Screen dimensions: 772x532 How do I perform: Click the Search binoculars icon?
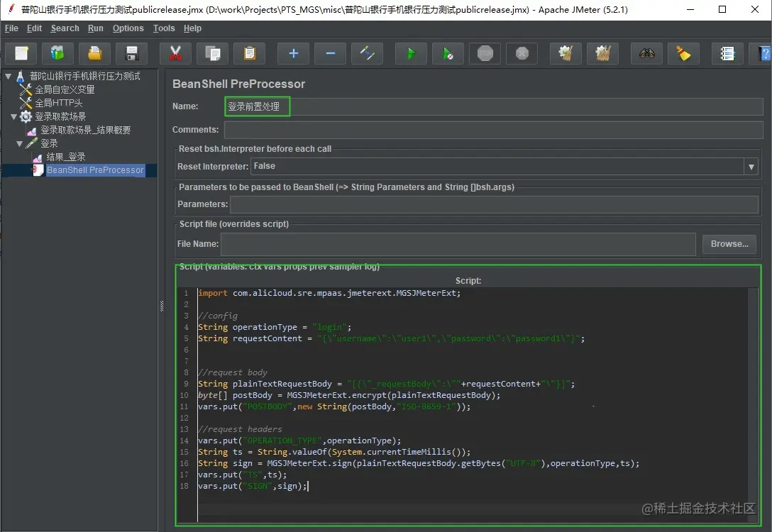(646, 53)
